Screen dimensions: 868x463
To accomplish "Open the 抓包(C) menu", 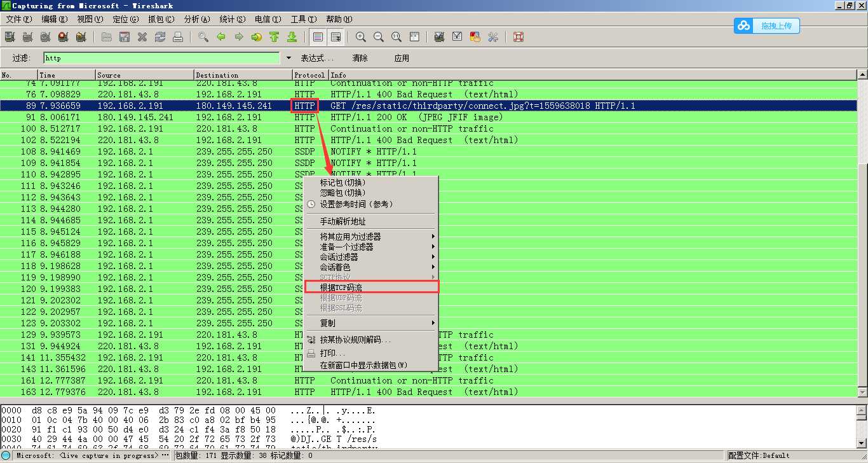I will pyautogui.click(x=161, y=19).
